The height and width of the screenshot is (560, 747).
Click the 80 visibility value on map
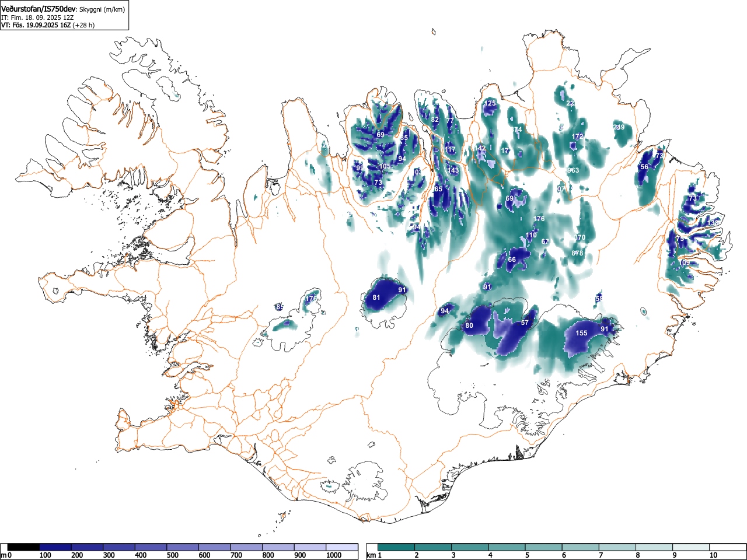(x=469, y=325)
